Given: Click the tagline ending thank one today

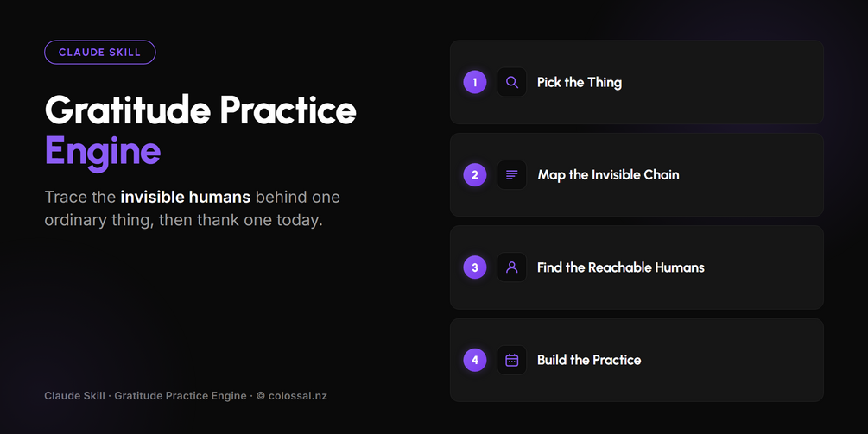Looking at the screenshot, I should (192, 209).
